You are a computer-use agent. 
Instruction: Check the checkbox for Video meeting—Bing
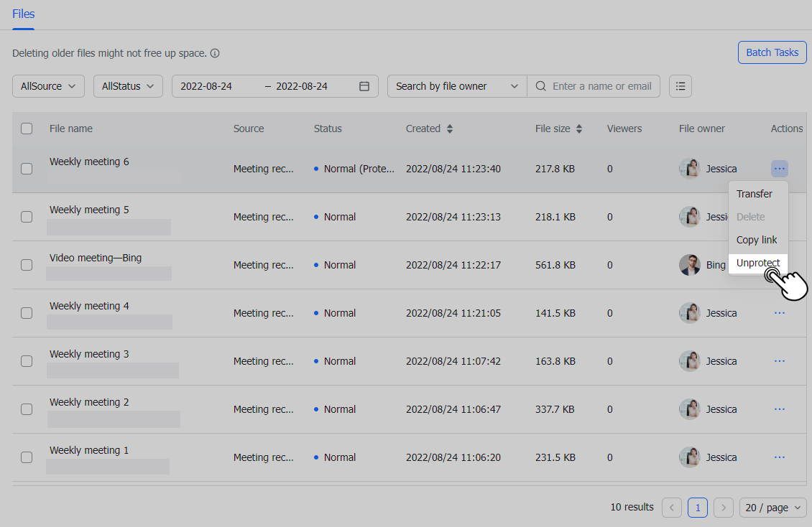[x=27, y=264]
